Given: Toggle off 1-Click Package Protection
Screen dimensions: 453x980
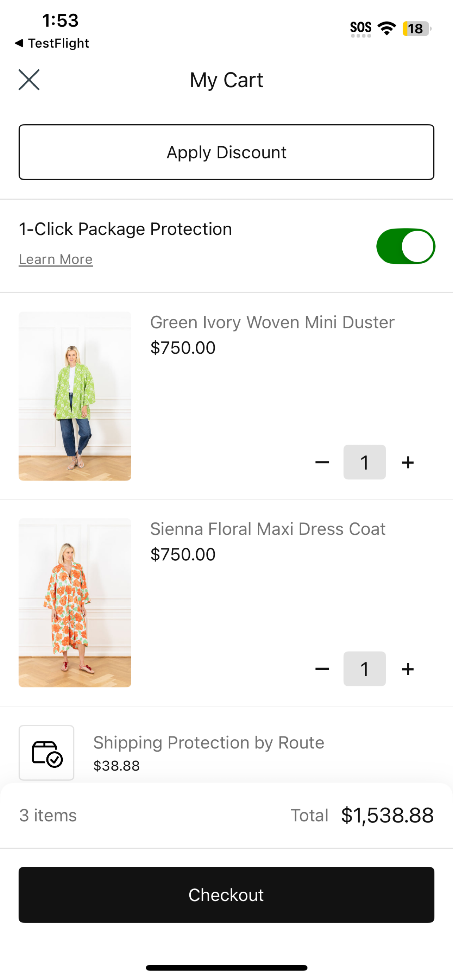Looking at the screenshot, I should (406, 246).
